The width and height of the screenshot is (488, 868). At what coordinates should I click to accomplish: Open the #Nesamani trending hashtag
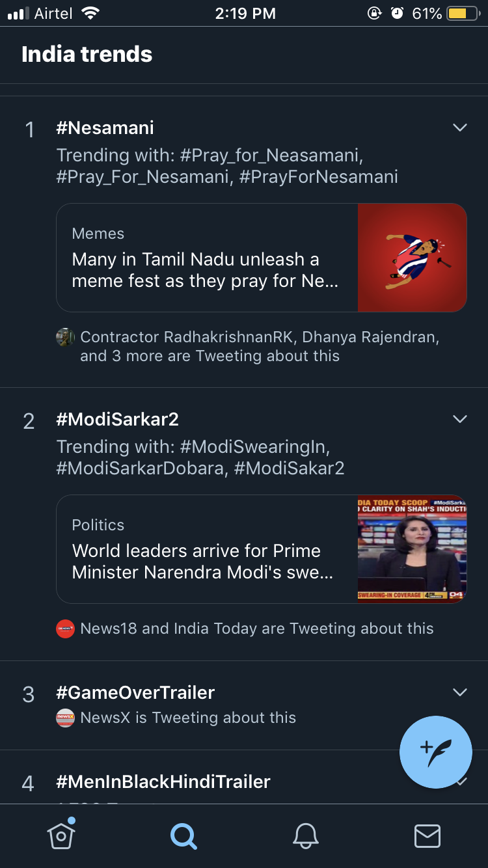pos(105,128)
